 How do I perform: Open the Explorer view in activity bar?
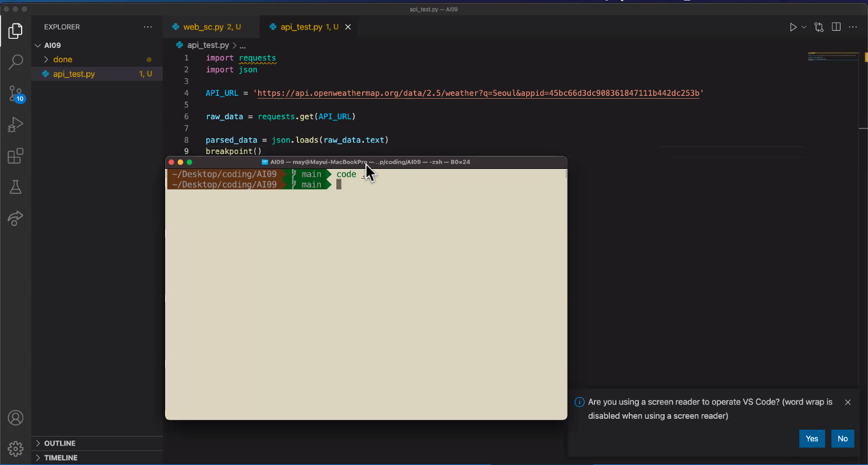tap(15, 31)
